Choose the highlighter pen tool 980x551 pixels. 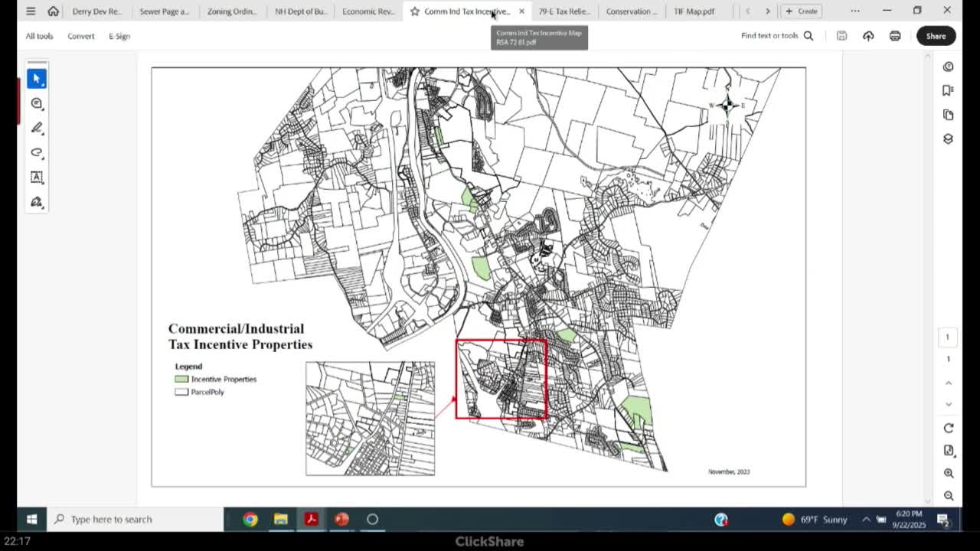point(36,128)
